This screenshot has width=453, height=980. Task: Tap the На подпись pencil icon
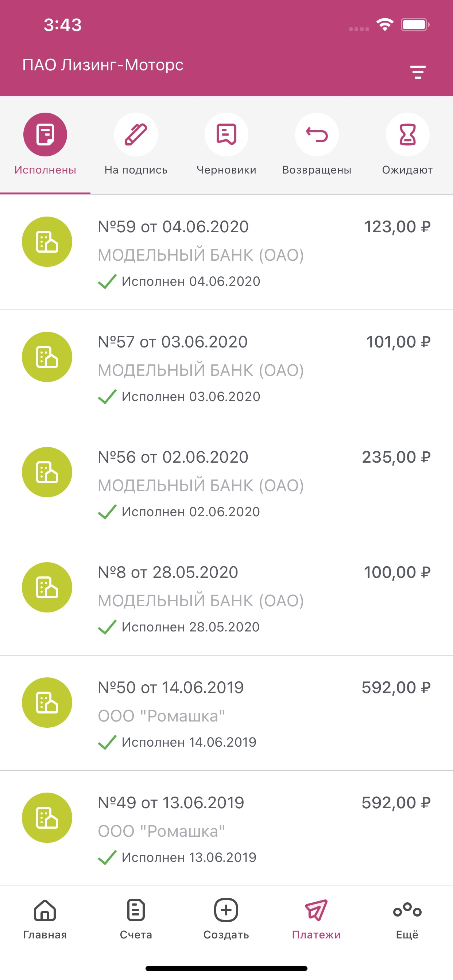(136, 134)
